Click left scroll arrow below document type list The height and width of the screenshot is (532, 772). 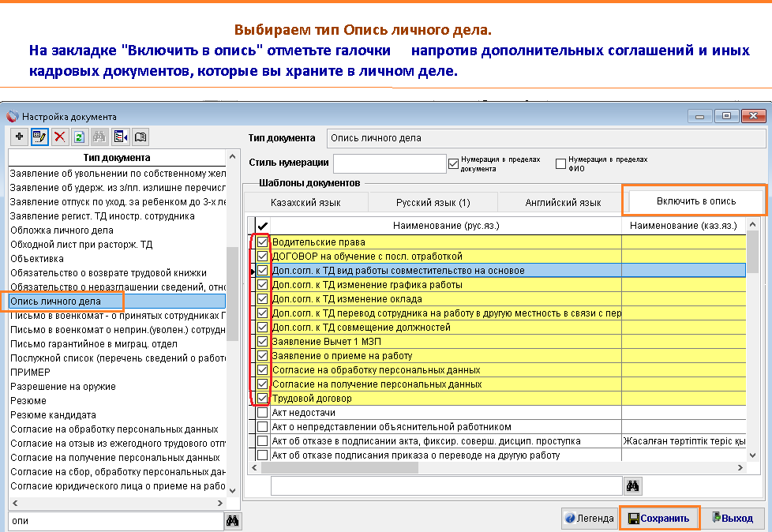[x=15, y=503]
